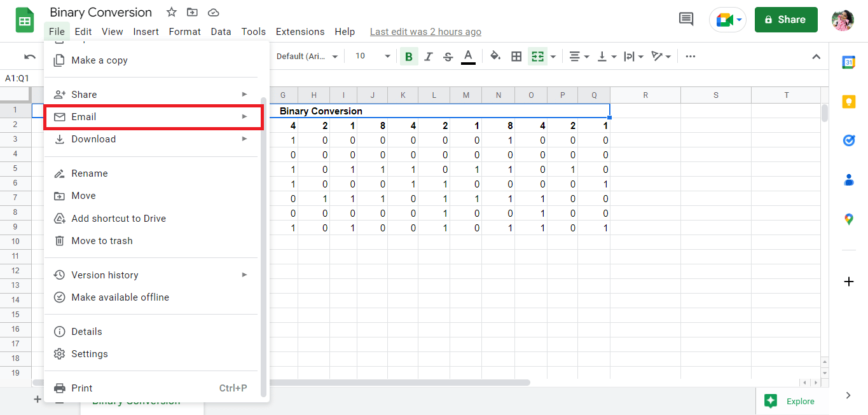The width and height of the screenshot is (868, 415).
Task: Click the undo icon in toolbar
Action: point(30,57)
